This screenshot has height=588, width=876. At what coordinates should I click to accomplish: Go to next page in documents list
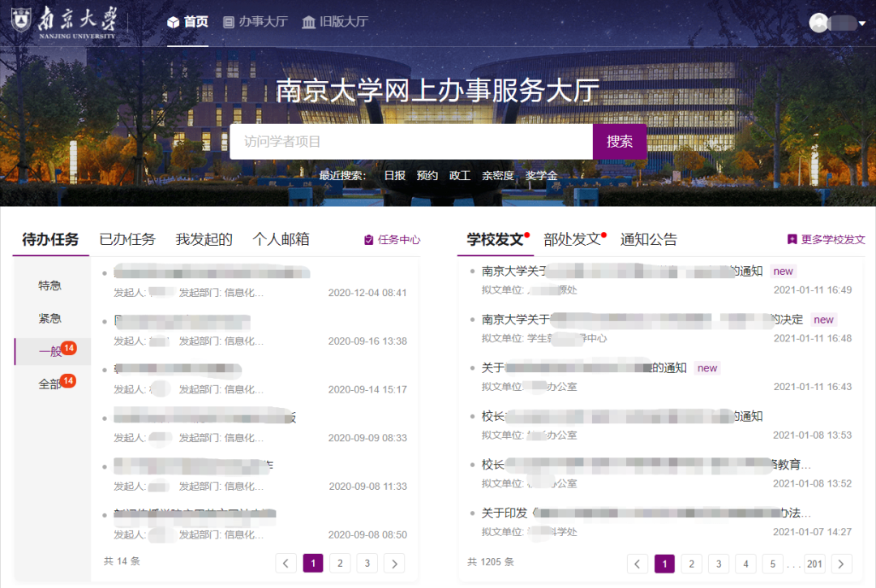(x=841, y=564)
